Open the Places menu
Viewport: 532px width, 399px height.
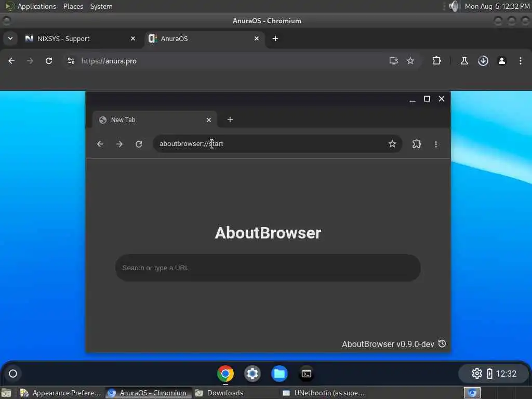point(73,6)
